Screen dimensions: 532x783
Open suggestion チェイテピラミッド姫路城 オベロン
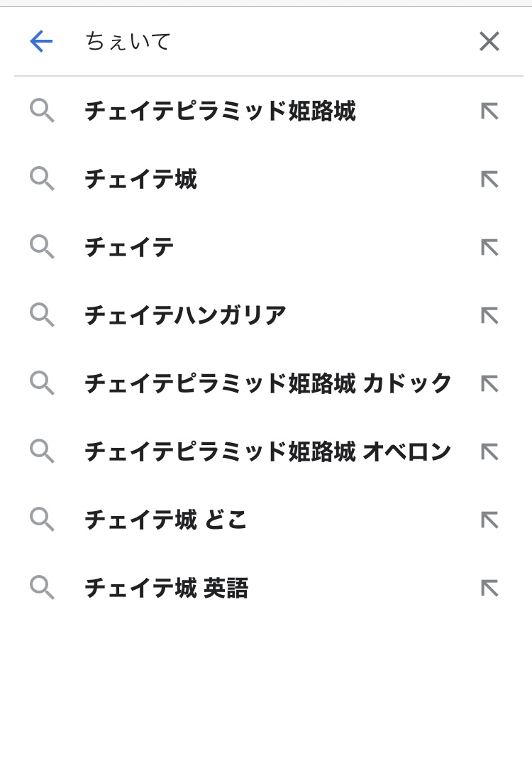(x=268, y=451)
